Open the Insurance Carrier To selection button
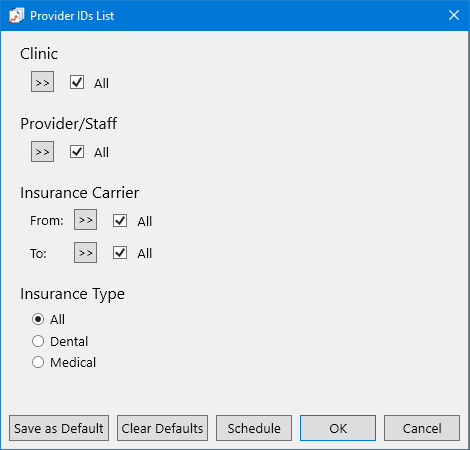Image resolution: width=470 pixels, height=450 pixels. point(85,253)
